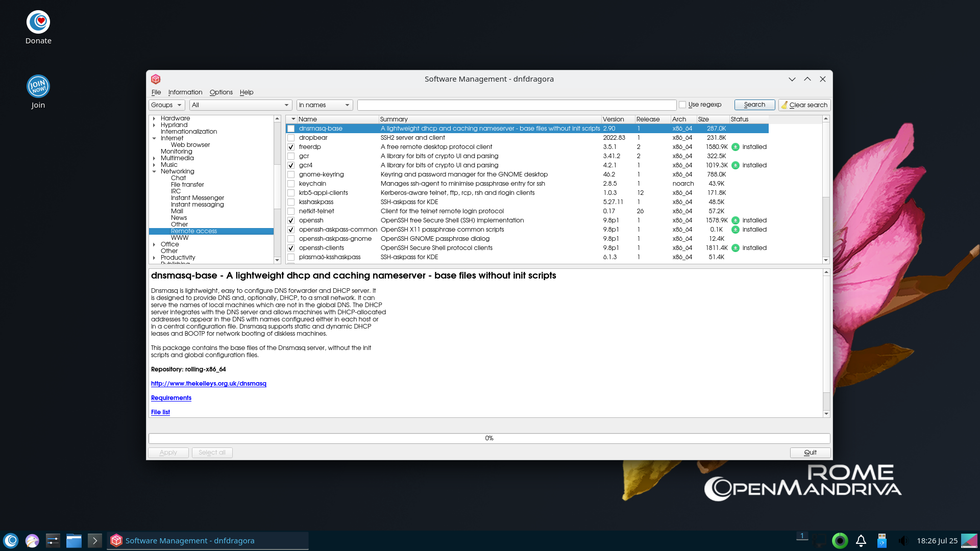Click the volume icon in system tray

point(903,540)
